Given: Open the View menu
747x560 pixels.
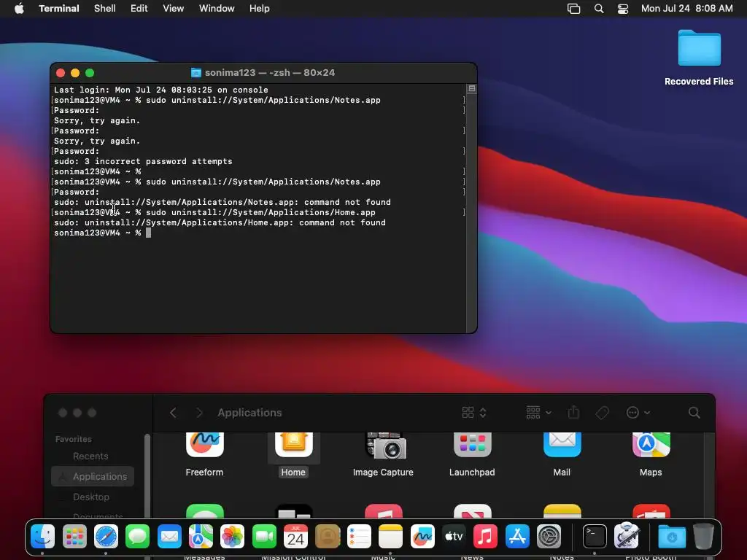Looking at the screenshot, I should [174, 8].
